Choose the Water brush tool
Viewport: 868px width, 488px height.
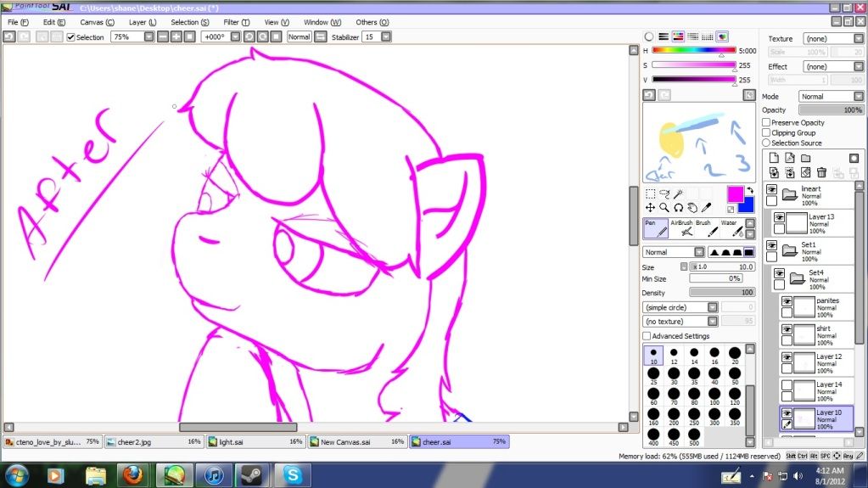click(x=732, y=228)
